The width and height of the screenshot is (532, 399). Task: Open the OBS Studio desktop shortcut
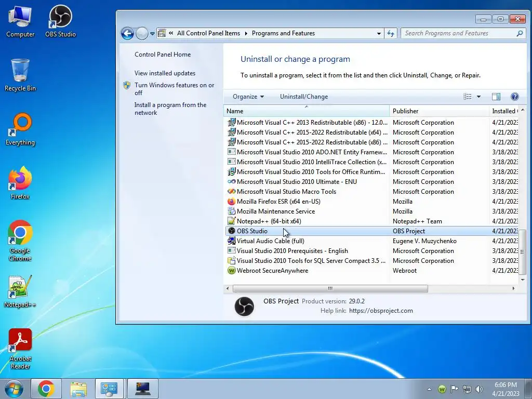pyautogui.click(x=60, y=21)
